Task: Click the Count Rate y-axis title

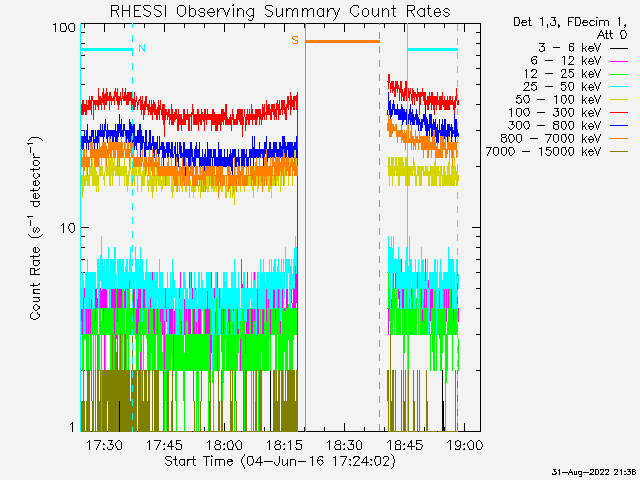Action: point(36,228)
